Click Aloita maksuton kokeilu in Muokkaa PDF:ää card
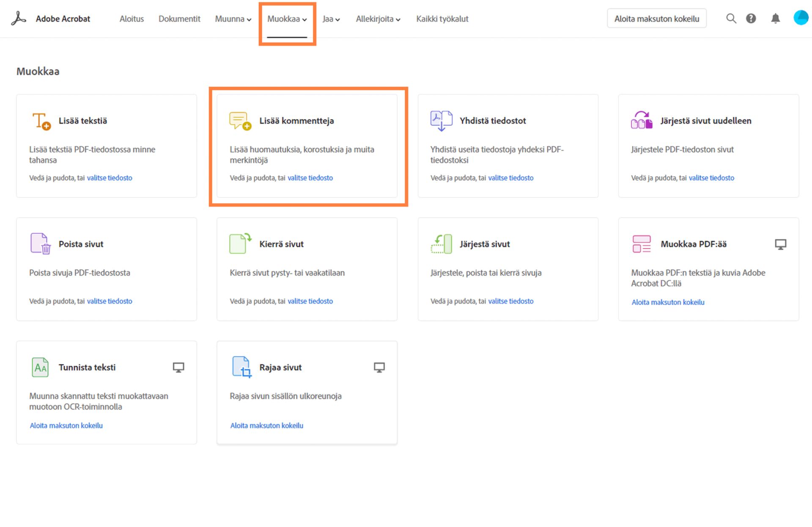The image size is (812, 527). click(x=668, y=302)
